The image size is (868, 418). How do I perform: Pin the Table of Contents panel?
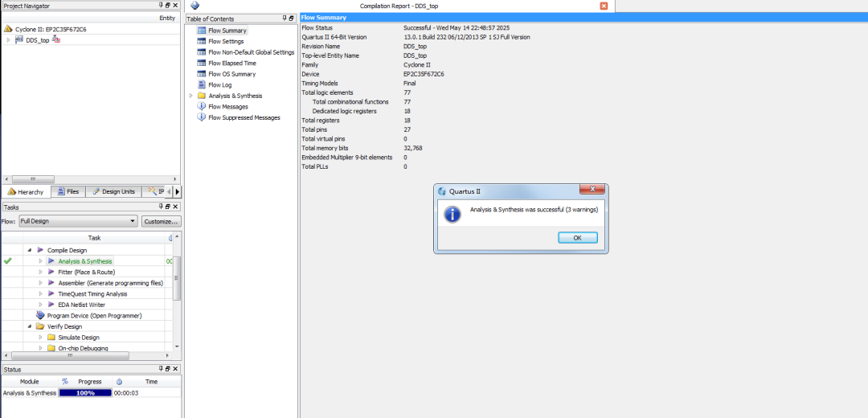coord(284,18)
